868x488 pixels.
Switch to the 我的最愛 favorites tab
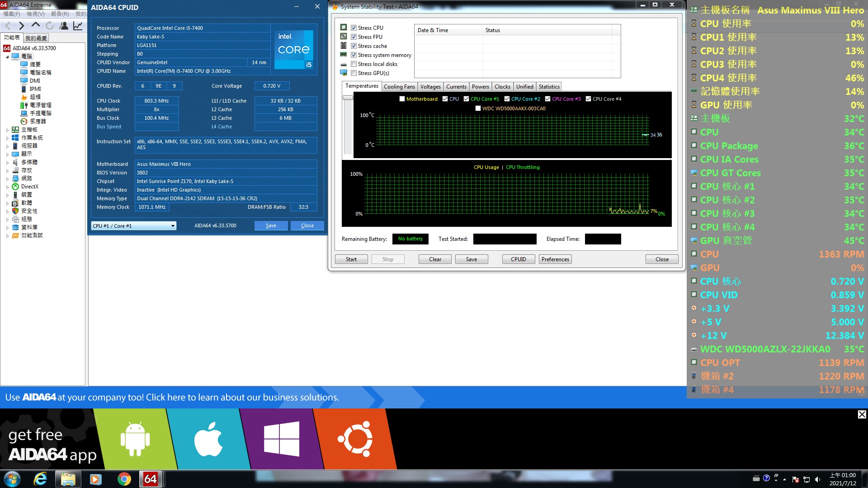pyautogui.click(x=36, y=38)
